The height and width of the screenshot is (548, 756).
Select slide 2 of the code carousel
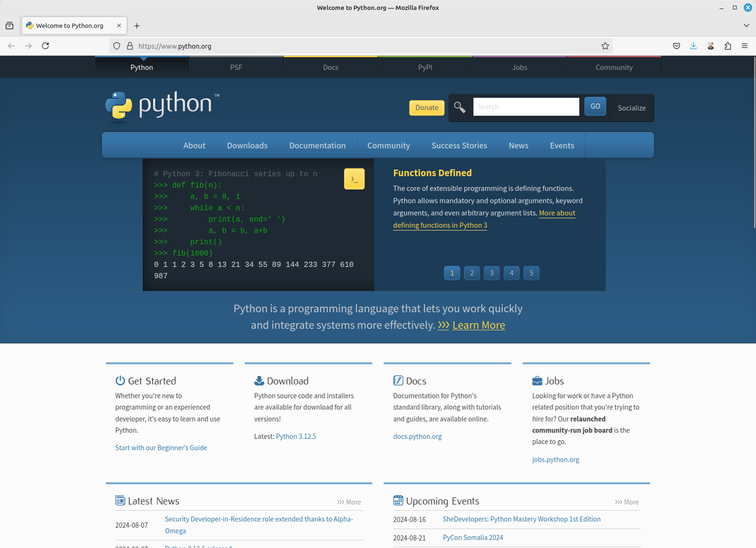(472, 273)
